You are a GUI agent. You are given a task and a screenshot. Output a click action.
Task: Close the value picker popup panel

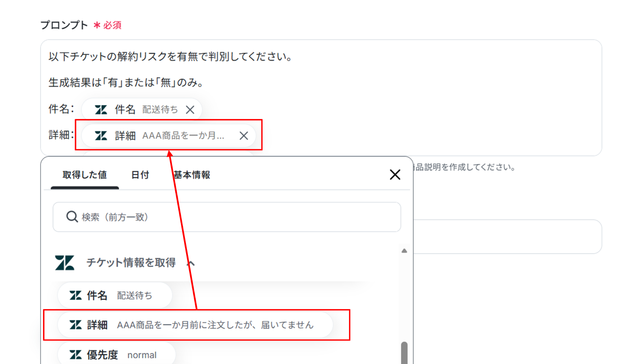click(x=395, y=175)
